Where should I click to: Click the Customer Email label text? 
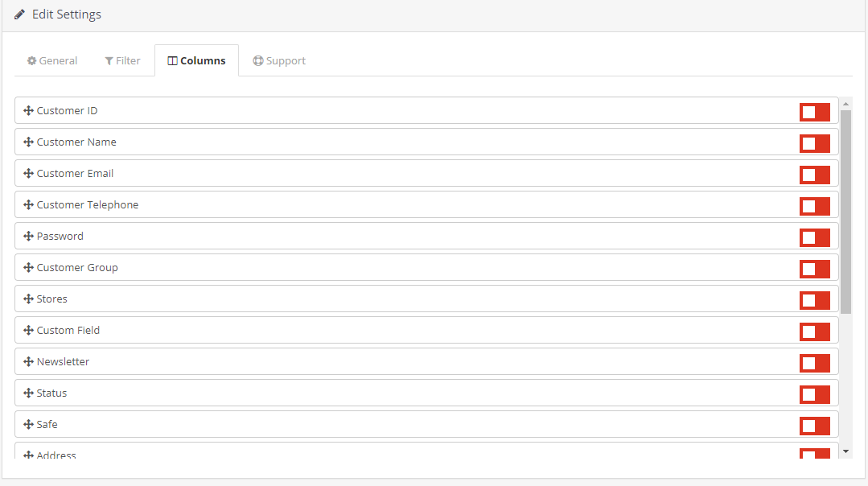tap(75, 173)
